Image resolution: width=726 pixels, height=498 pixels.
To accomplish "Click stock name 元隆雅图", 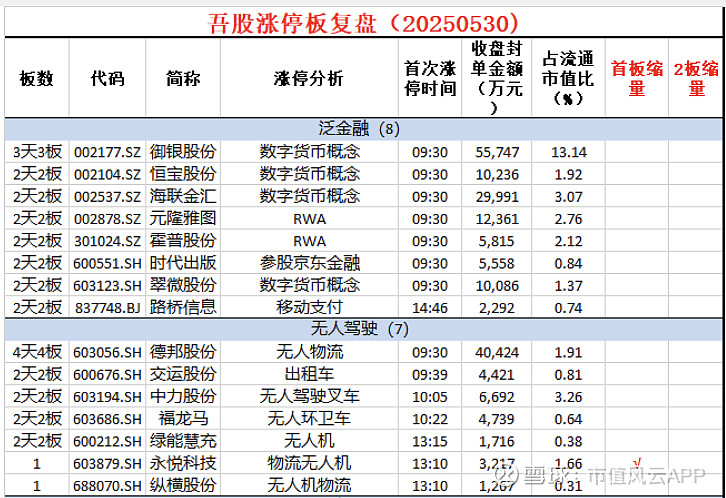I will tap(183, 218).
